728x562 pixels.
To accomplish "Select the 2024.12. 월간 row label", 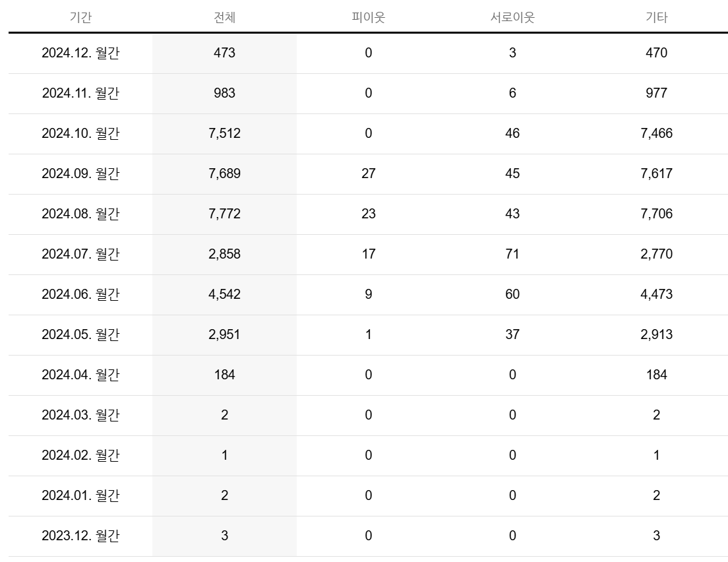I will point(80,53).
